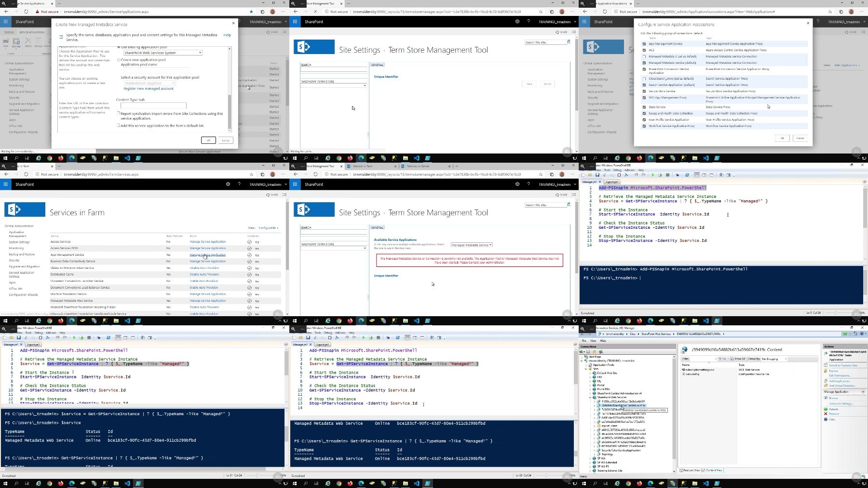This screenshot has height=488, width=868.
Task: Click settings gear on Services in Farm page
Action: [228, 184]
